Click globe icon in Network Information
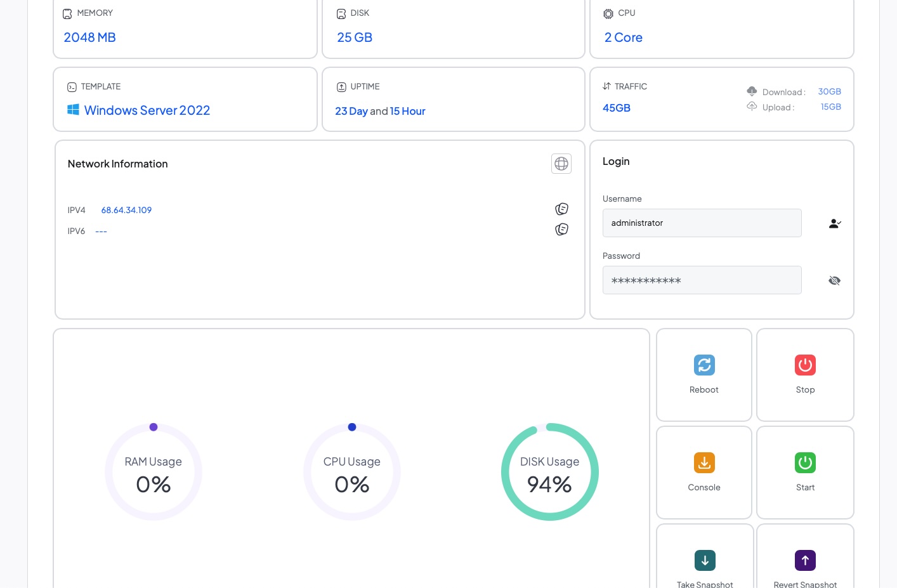Image resolution: width=897 pixels, height=588 pixels. click(561, 164)
